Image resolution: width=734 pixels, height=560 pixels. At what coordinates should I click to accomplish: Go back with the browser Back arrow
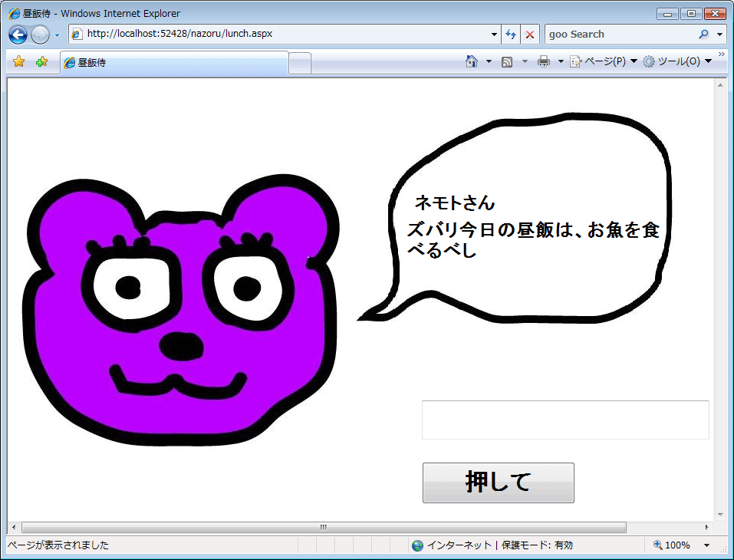pyautogui.click(x=18, y=35)
